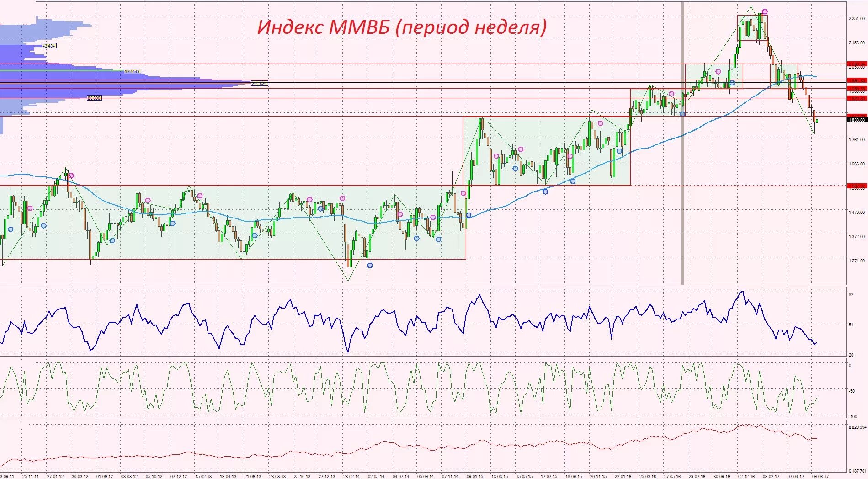Click the date label 29.07.16
The height and width of the screenshot is (479, 868).
[x=697, y=476]
